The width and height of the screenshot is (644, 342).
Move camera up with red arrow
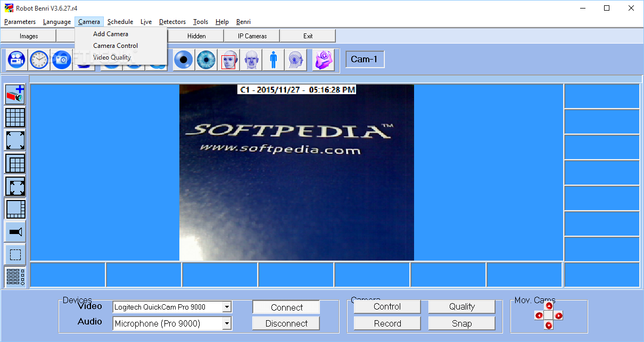pos(549,306)
